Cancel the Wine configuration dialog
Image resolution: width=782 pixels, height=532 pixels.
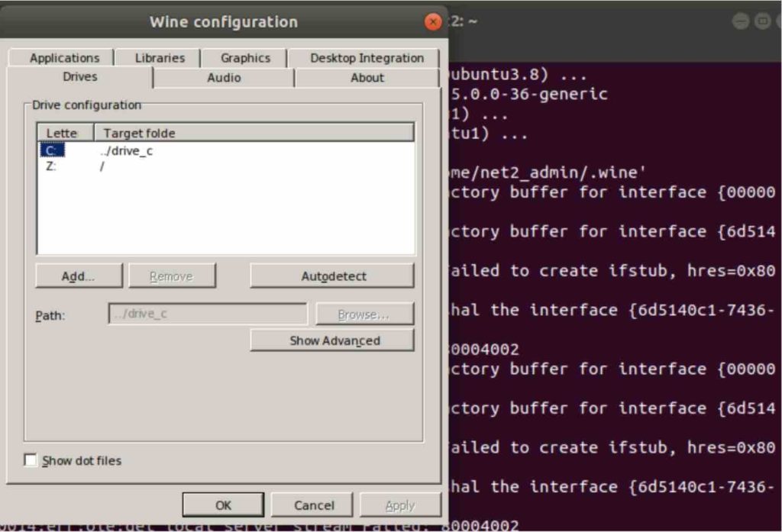pos(312,505)
